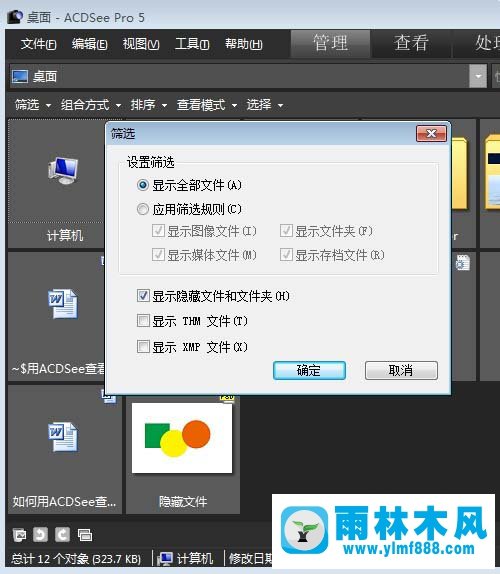Viewport: 500px width, 574px height.
Task: Click the rotate right icon
Action: pyautogui.click(x=62, y=535)
